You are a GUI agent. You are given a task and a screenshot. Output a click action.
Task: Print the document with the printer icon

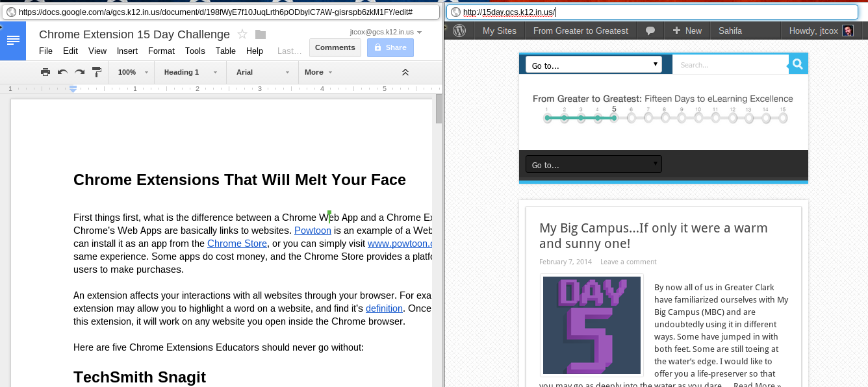tap(45, 72)
